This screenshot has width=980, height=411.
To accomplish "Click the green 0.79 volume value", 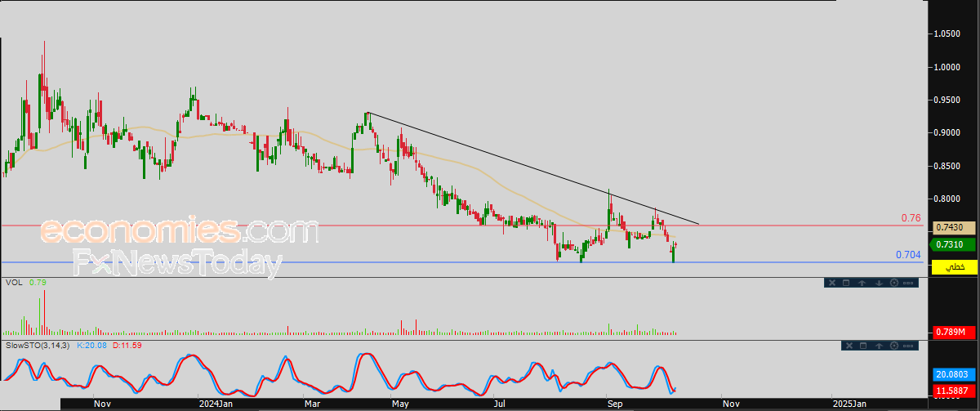I will click(x=37, y=283).
